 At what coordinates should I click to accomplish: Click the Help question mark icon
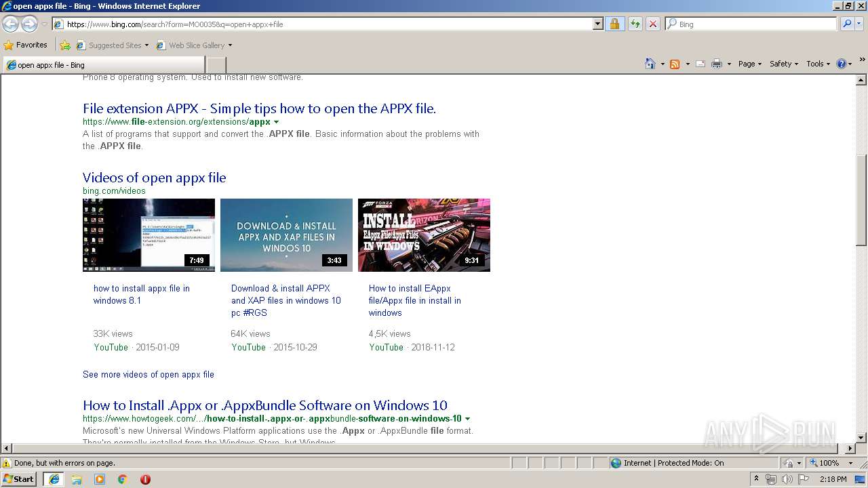[841, 64]
